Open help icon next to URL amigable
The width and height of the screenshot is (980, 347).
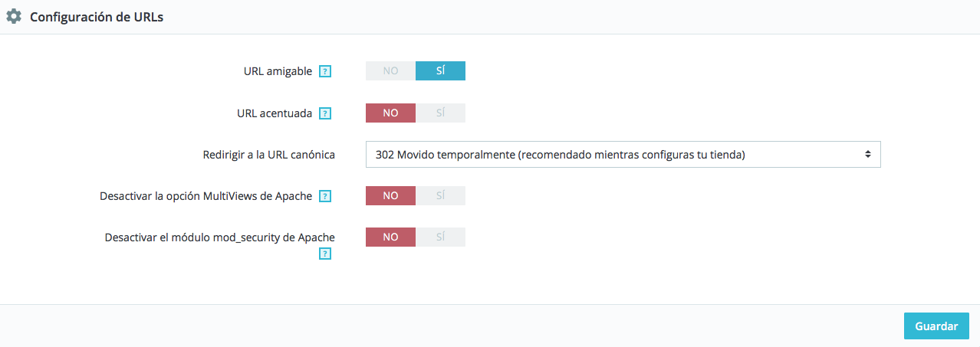pyautogui.click(x=325, y=71)
